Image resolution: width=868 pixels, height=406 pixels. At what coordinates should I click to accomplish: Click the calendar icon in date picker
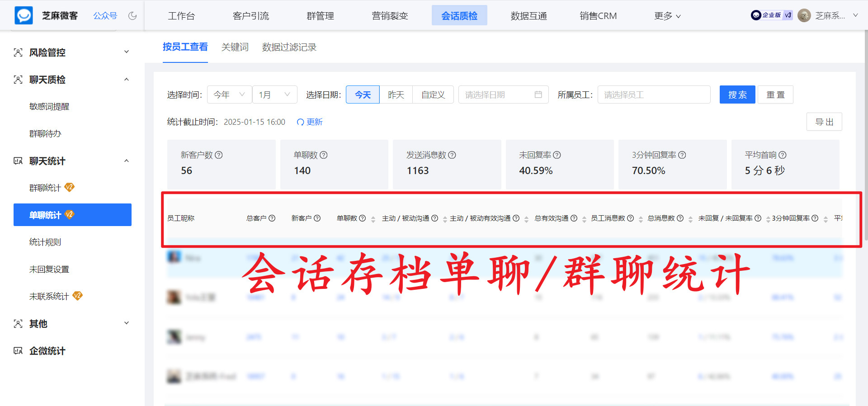[538, 94]
